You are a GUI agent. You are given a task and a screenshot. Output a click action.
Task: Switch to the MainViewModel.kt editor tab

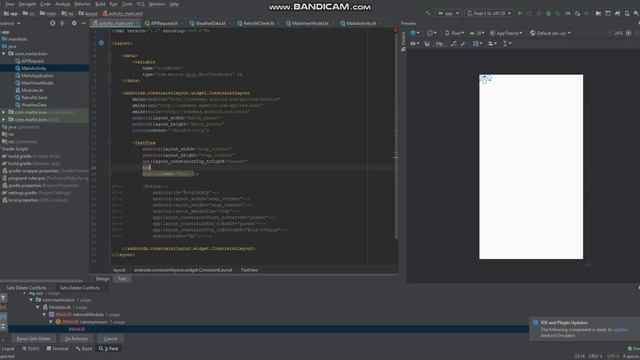tap(310, 23)
